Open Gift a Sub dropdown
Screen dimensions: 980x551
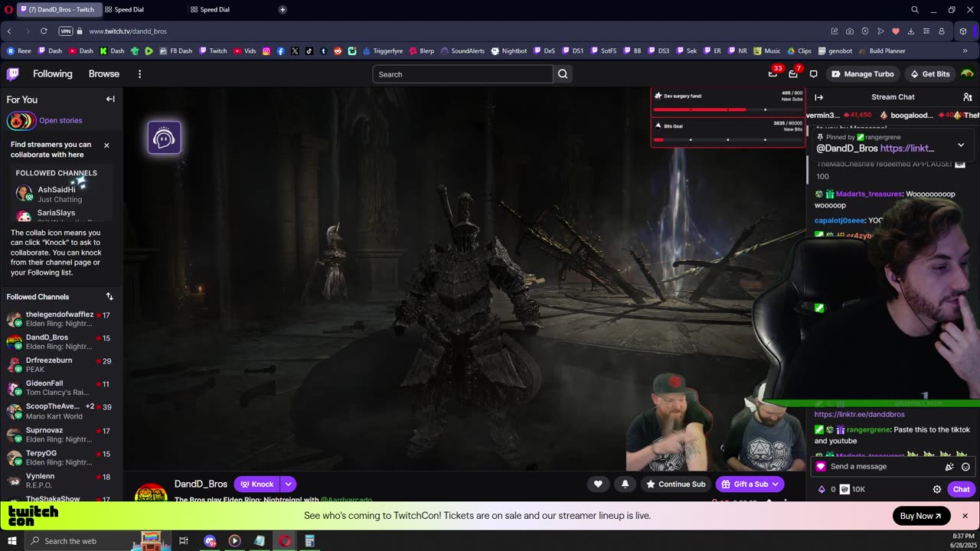[750, 484]
